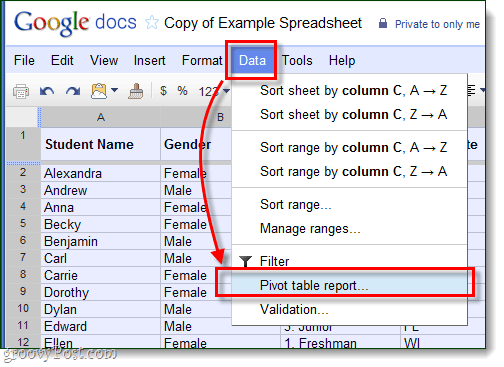Click the Copy of Example Spreadsheet title

(263, 23)
